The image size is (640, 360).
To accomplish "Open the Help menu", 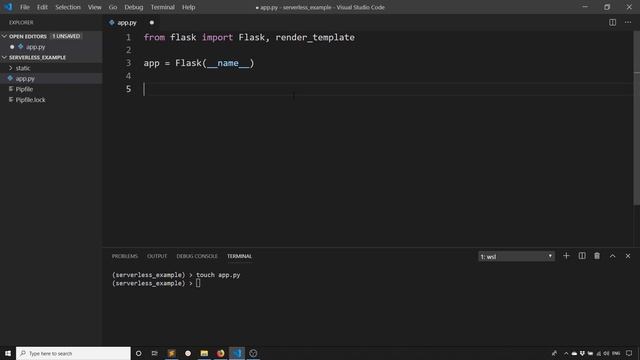I will point(189,7).
